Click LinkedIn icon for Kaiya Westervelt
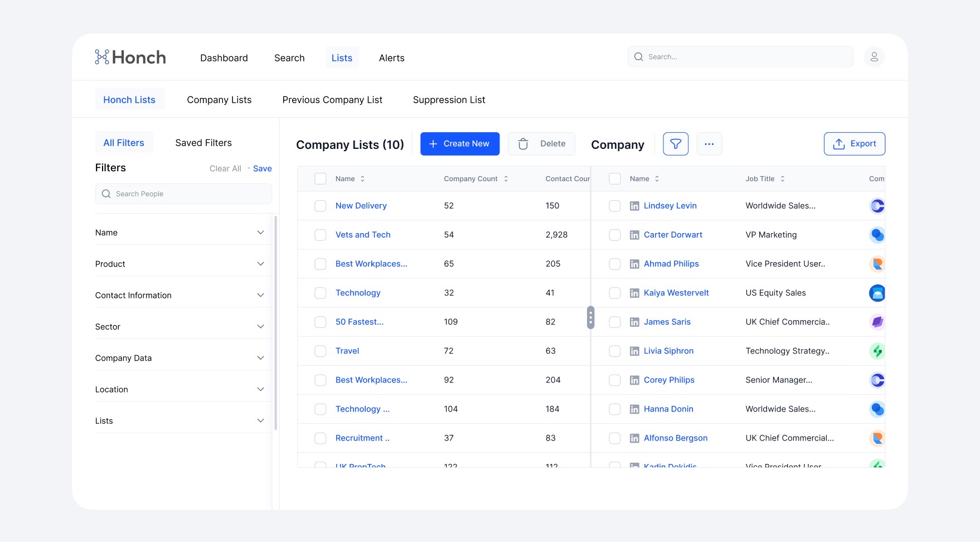 coord(634,293)
